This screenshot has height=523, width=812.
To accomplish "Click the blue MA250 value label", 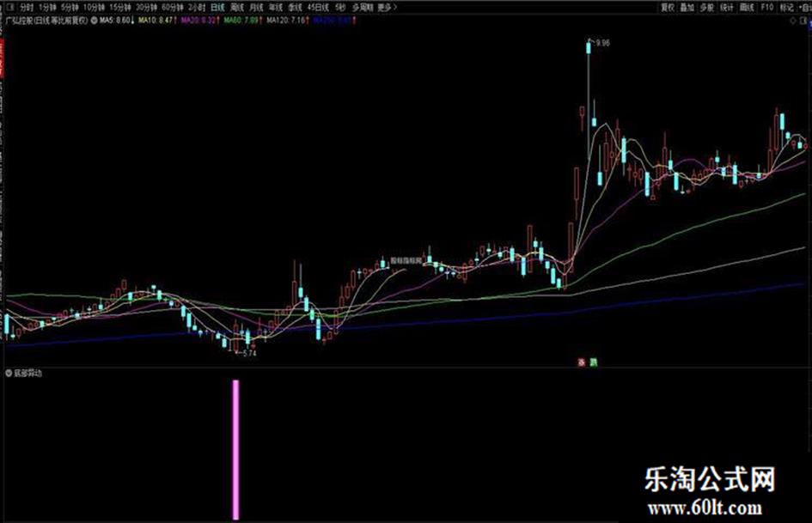I will pyautogui.click(x=334, y=21).
